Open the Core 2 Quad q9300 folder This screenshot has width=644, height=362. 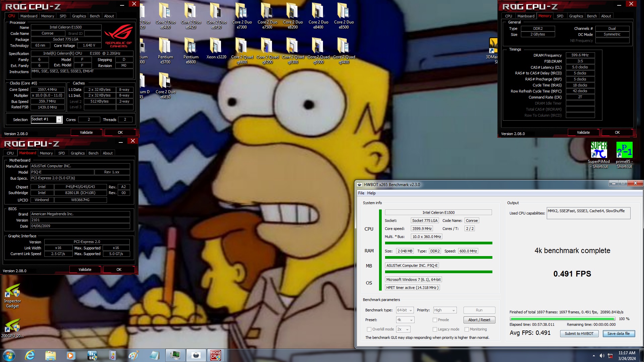point(318,51)
